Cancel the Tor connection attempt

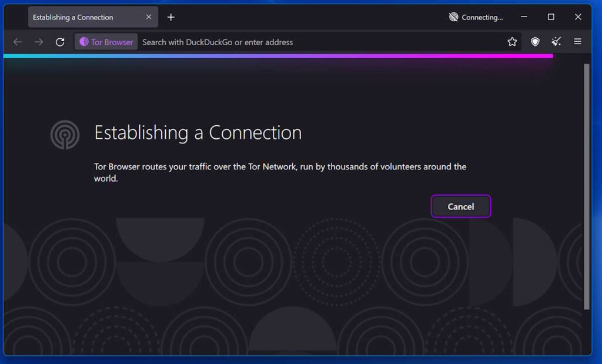(x=461, y=206)
